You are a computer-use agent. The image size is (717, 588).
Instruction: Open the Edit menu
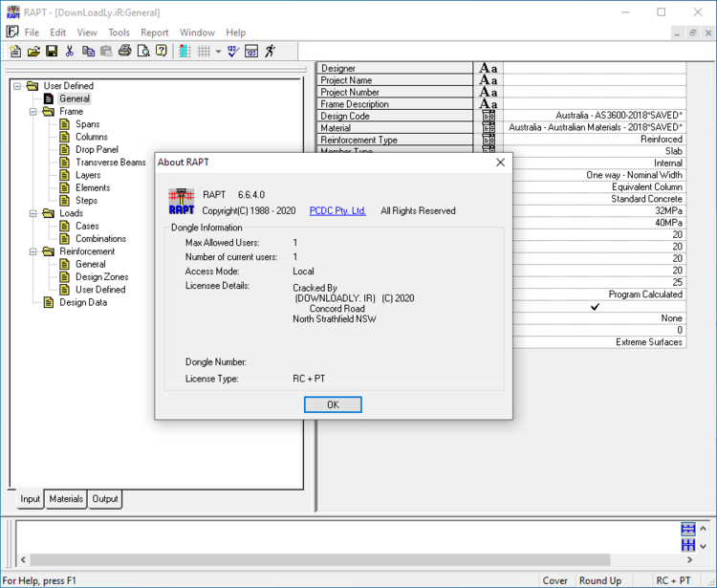(x=58, y=33)
